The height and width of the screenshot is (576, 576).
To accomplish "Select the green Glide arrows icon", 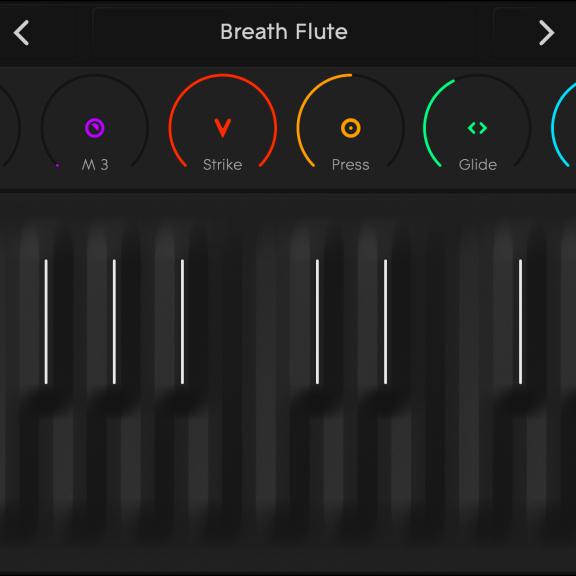I will 477,128.
